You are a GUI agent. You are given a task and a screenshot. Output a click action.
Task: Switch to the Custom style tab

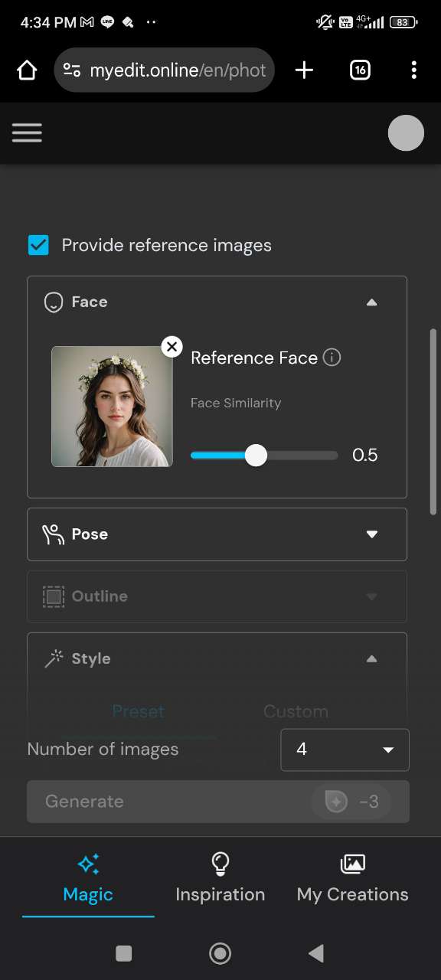tap(296, 711)
